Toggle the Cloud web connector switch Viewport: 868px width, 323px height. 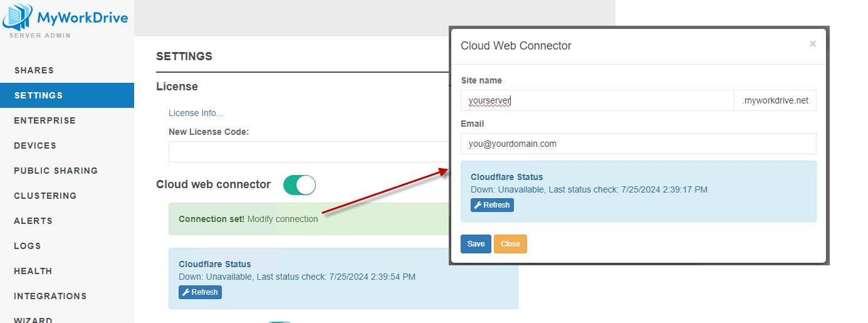[299, 185]
